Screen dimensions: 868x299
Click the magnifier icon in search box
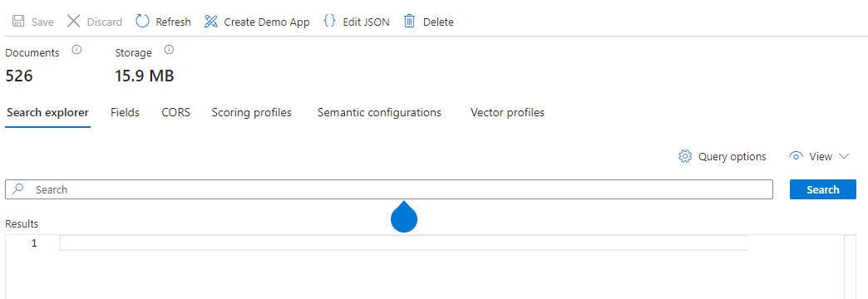18,189
